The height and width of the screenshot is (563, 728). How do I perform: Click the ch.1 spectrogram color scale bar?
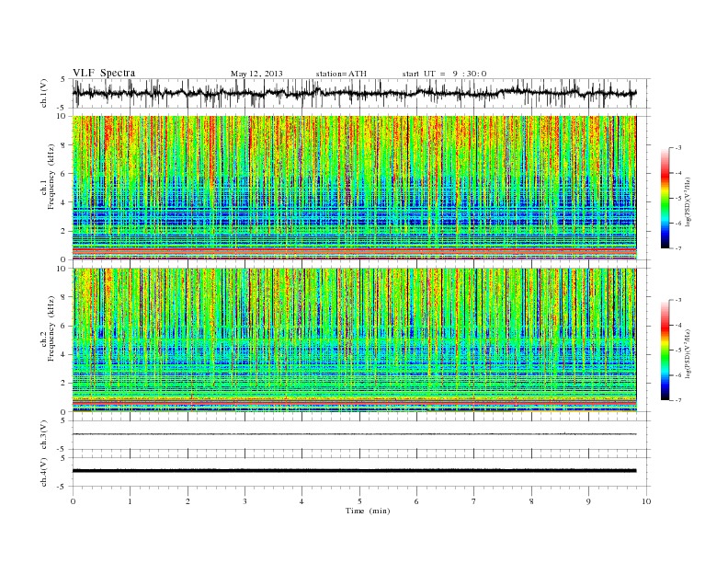(665, 198)
